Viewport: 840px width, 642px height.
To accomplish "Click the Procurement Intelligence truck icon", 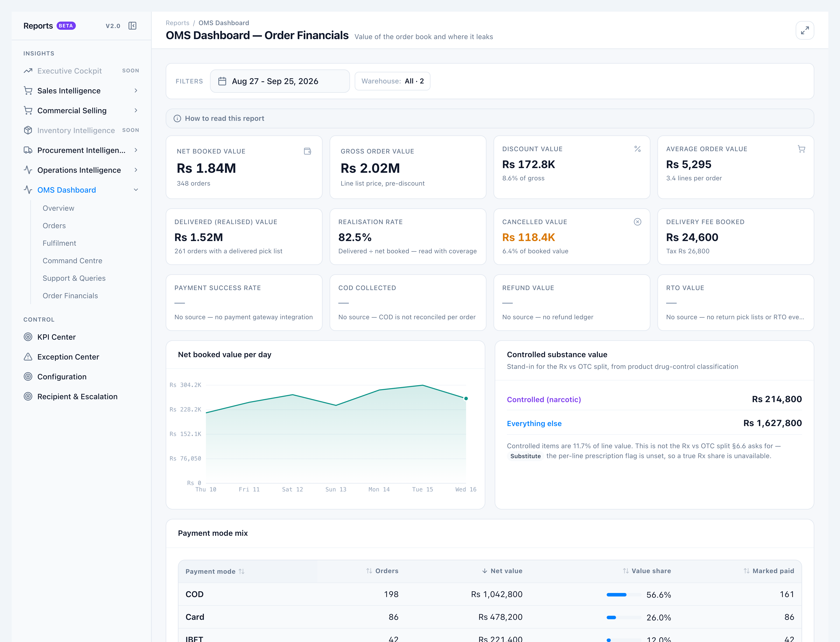I will point(28,150).
